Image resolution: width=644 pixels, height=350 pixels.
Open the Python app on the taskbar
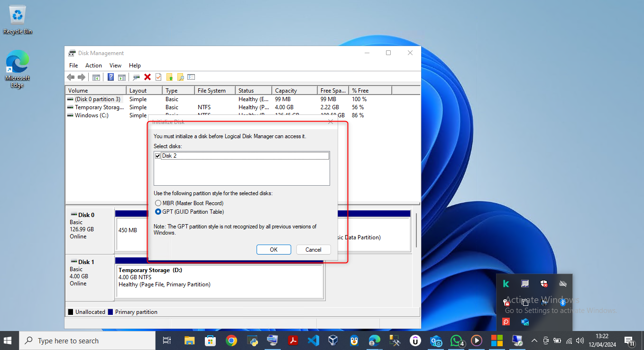(x=252, y=341)
